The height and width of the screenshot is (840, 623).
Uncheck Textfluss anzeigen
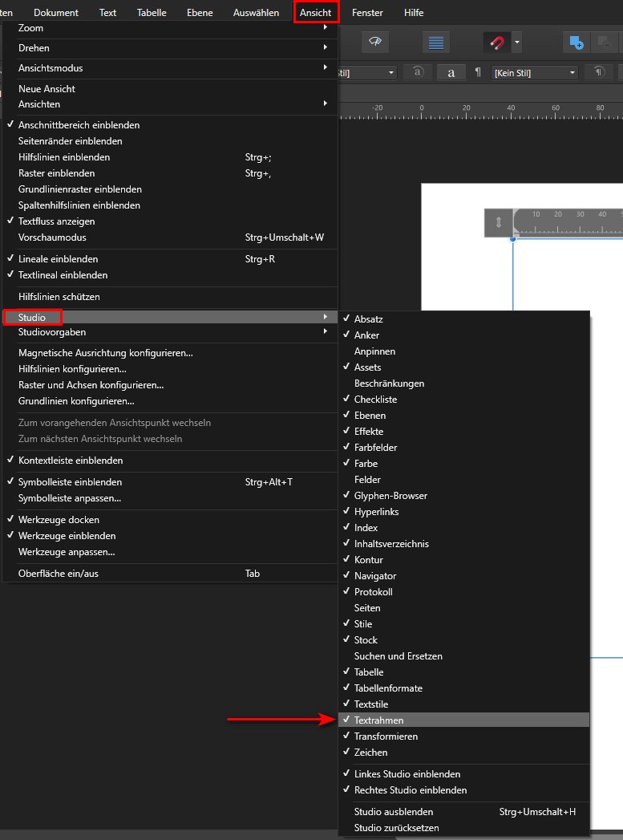click(x=170, y=221)
